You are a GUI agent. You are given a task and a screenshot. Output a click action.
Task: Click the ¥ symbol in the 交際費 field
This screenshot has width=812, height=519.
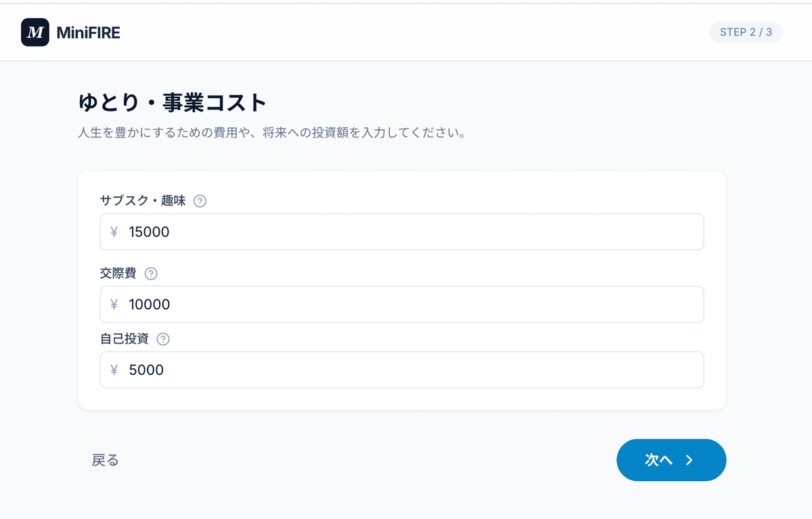pos(114,304)
